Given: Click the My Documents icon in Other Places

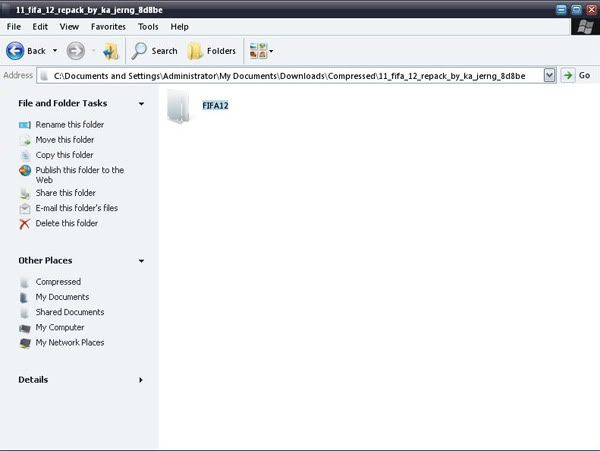Looking at the screenshot, I should [x=24, y=298].
